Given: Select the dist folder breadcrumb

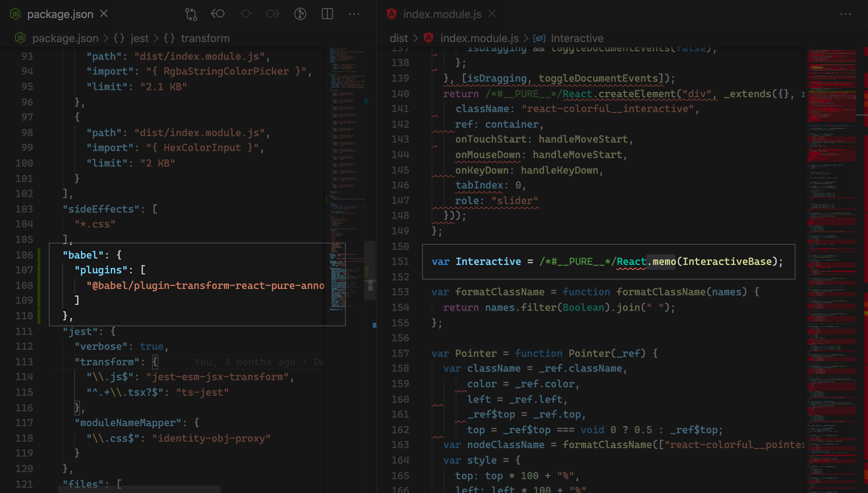Looking at the screenshot, I should (x=399, y=38).
